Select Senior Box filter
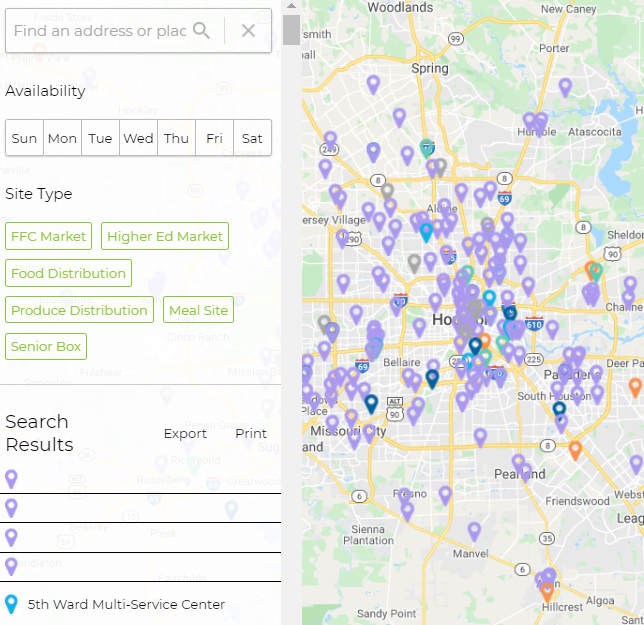The height and width of the screenshot is (625, 644). click(x=46, y=346)
